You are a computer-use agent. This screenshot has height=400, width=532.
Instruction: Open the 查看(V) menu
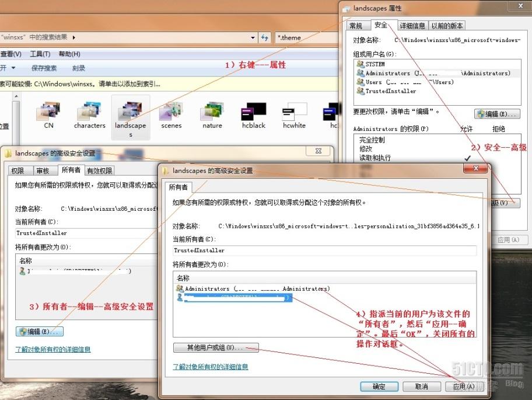[x=11, y=54]
